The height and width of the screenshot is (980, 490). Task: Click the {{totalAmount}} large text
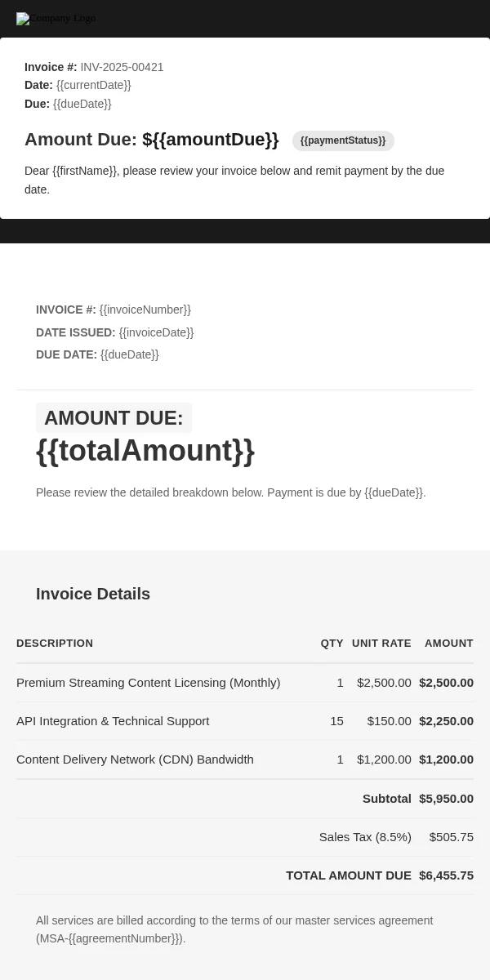[x=145, y=451]
